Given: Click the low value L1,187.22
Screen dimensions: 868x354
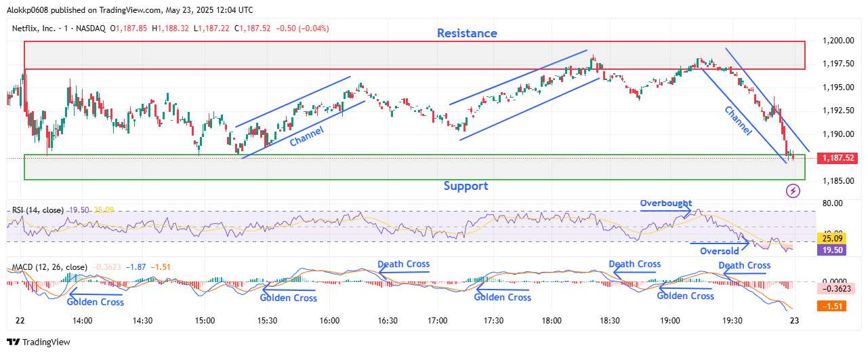Looking at the screenshot, I should [x=211, y=28].
